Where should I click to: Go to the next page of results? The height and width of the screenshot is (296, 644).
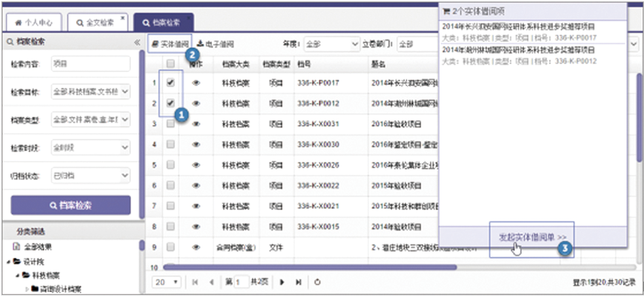tap(282, 282)
